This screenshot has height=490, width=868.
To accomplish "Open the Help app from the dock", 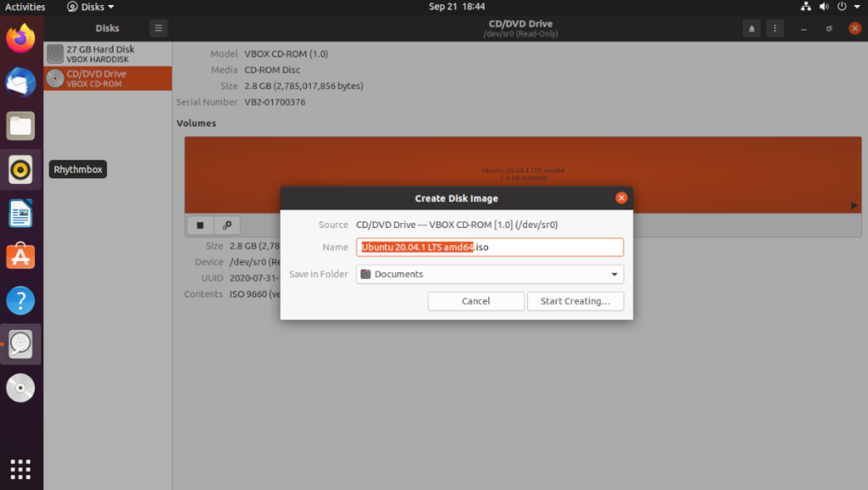I will (x=19, y=299).
